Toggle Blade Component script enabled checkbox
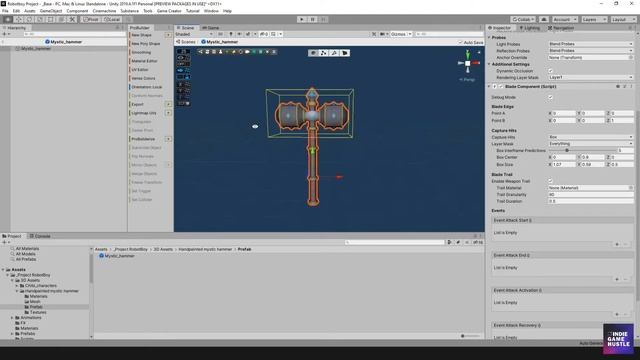The image size is (640, 360). click(501, 87)
